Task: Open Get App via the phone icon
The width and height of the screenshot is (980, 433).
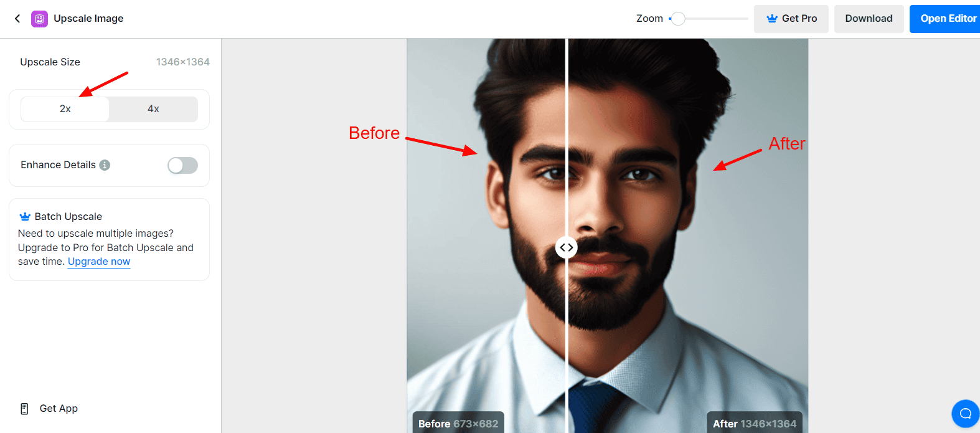Action: (x=24, y=409)
